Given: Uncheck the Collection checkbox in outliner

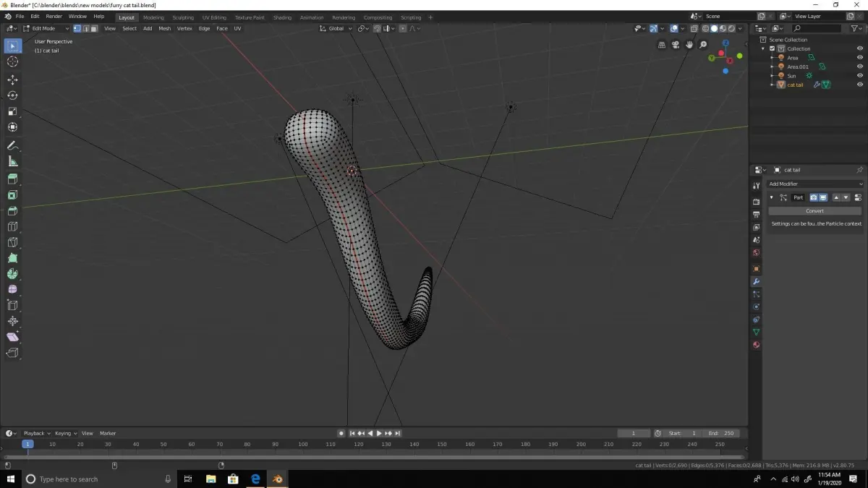Looking at the screenshot, I should tap(773, 48).
